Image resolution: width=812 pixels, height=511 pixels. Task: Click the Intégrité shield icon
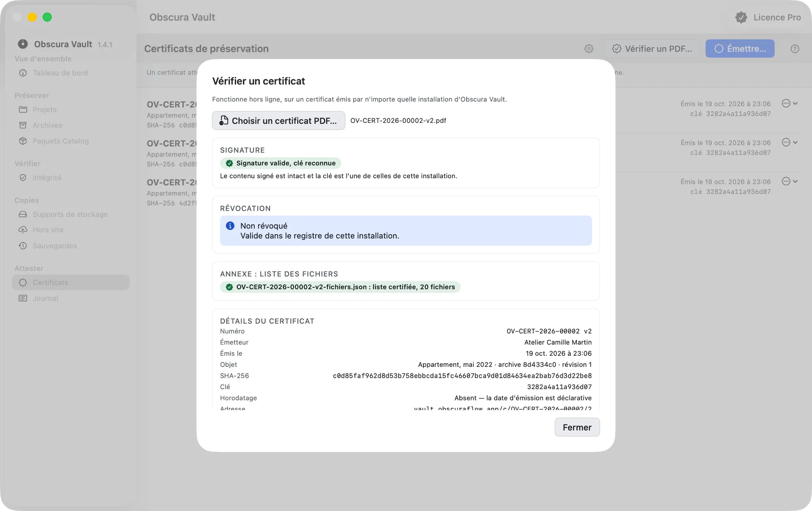pyautogui.click(x=23, y=178)
